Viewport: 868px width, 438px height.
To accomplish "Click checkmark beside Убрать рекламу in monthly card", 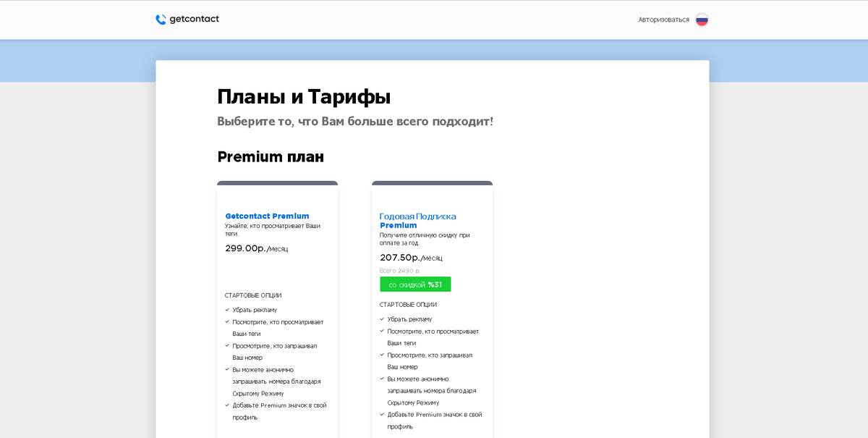I will [227, 310].
